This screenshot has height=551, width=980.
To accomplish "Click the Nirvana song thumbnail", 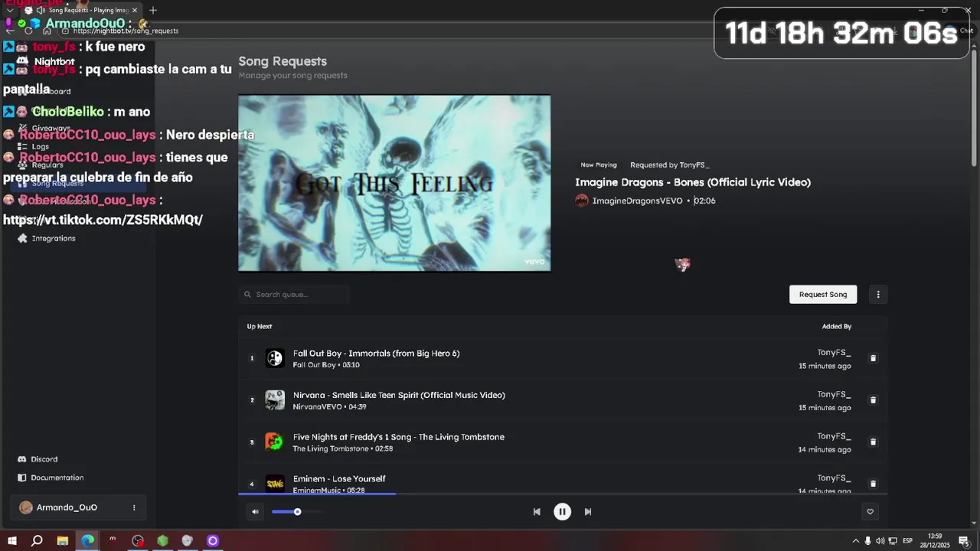I will click(275, 400).
